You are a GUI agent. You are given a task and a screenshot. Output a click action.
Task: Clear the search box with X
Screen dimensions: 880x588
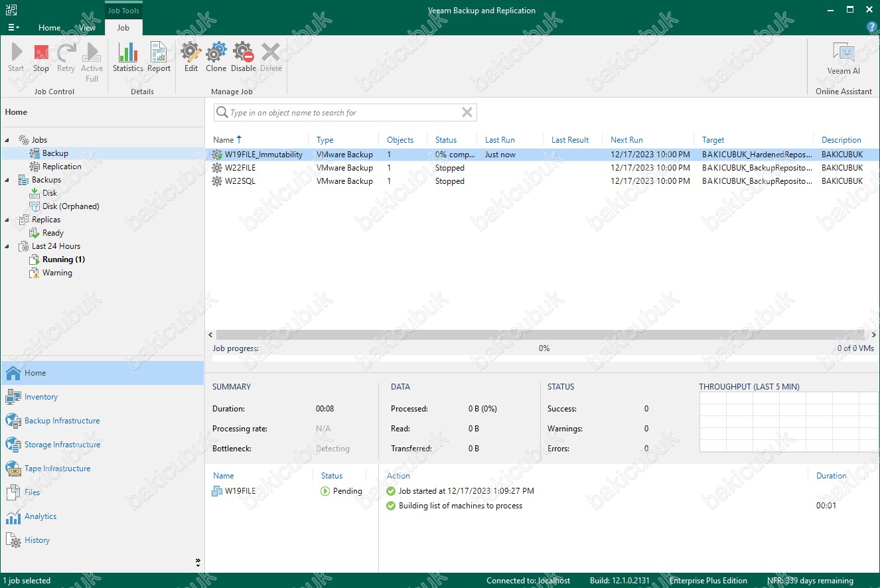click(x=467, y=113)
